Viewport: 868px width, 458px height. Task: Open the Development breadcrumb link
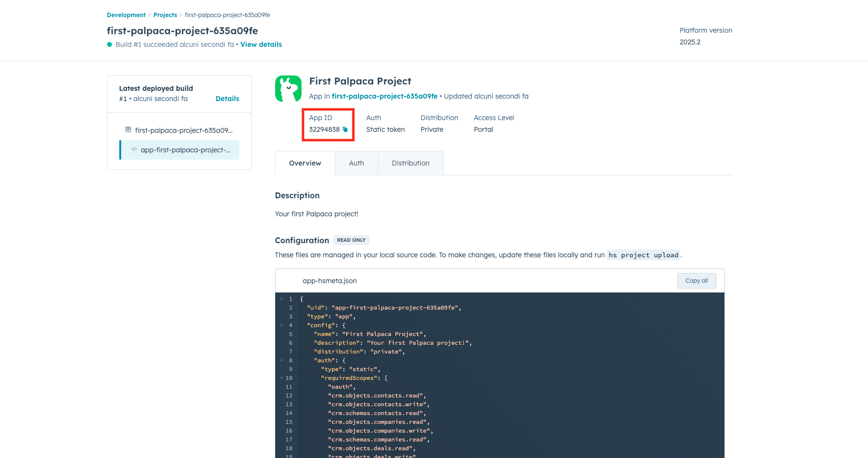(x=126, y=15)
